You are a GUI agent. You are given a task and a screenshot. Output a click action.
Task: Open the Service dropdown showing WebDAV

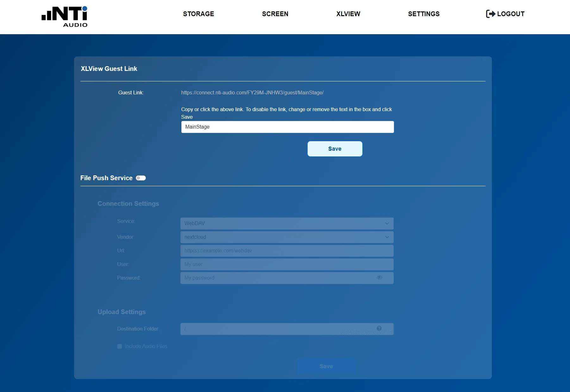(286, 223)
